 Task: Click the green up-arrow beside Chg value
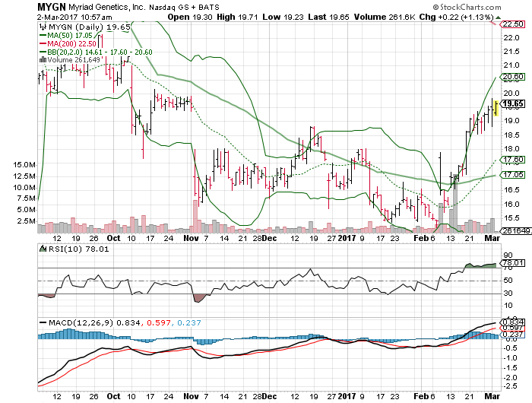[498, 17]
